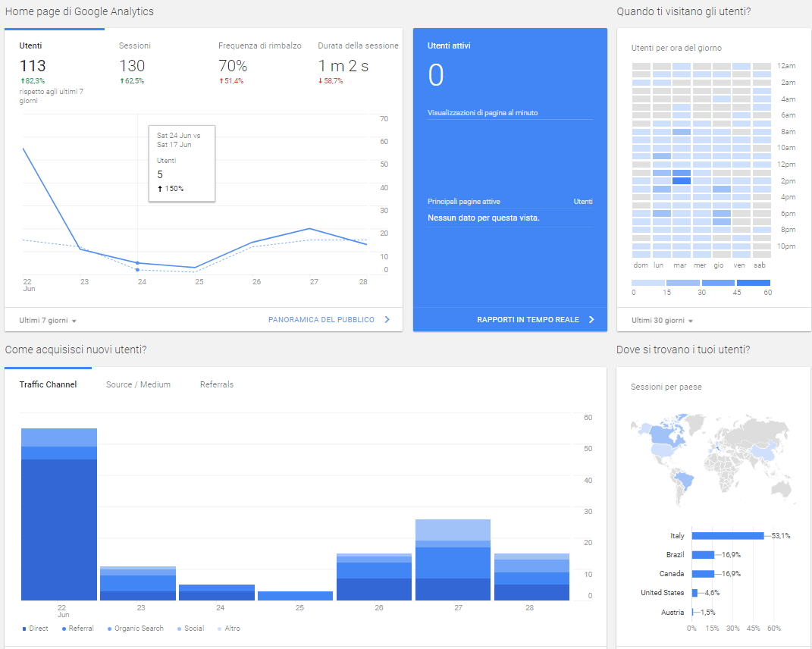Open PANORAMICA DEL PUBBLICO report link
The width and height of the screenshot is (812, 649).
pyautogui.click(x=321, y=320)
